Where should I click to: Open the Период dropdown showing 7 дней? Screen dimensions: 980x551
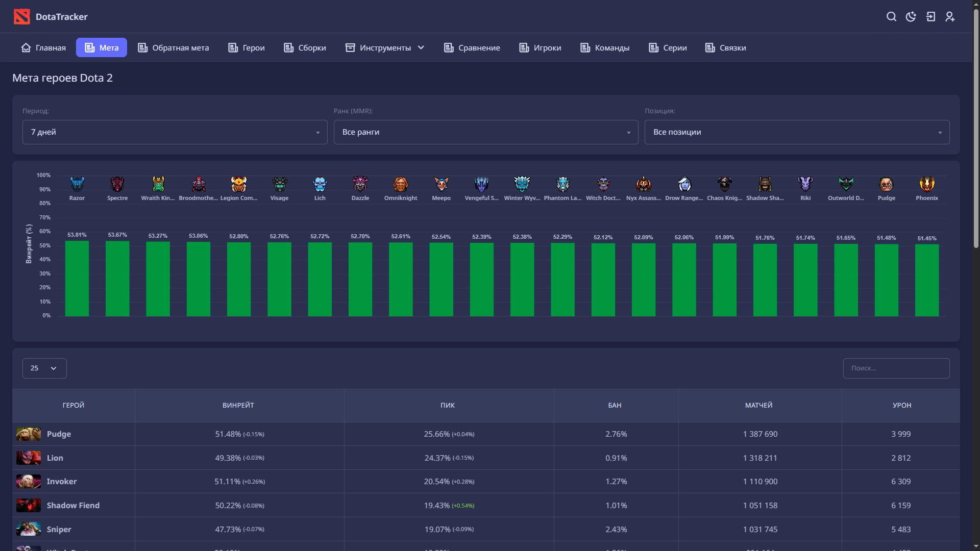175,132
